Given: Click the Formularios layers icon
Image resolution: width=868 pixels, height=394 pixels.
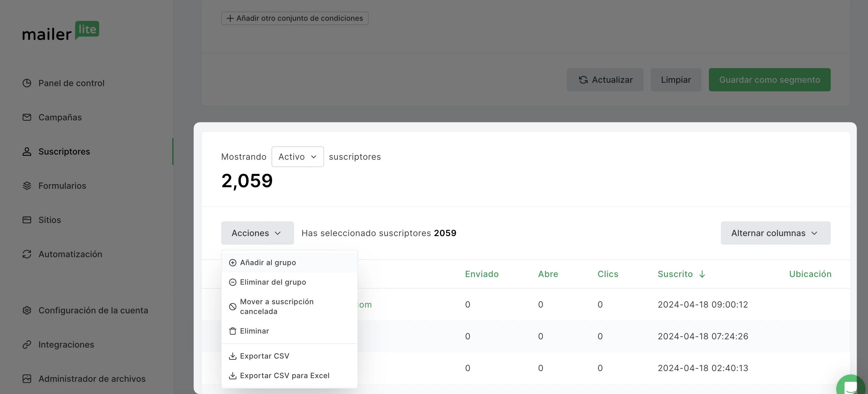Looking at the screenshot, I should [27, 186].
